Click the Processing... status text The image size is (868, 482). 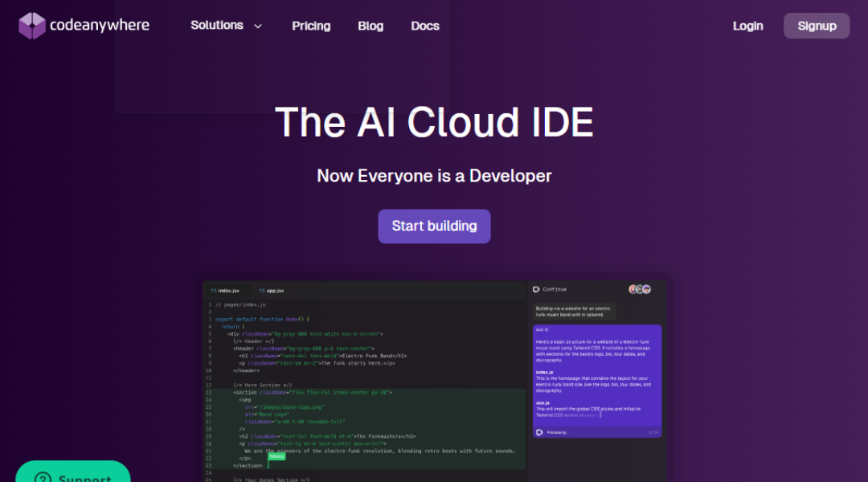click(558, 433)
